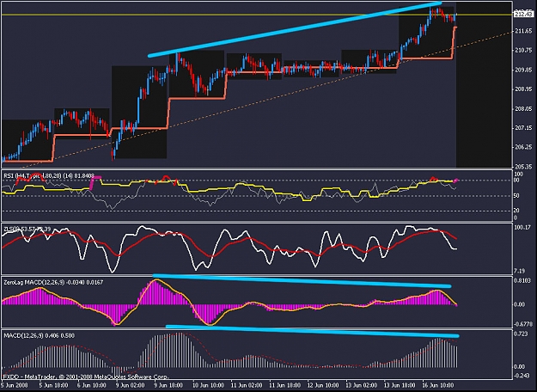Click the 0.00 level of ZeroLag MACD scale
537x392 pixels.
tap(519, 304)
